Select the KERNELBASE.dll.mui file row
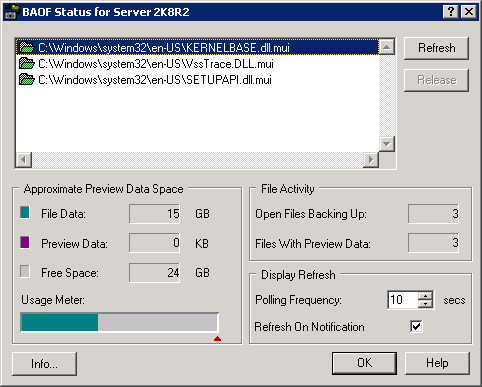The height and width of the screenshot is (387, 482). 197,47
